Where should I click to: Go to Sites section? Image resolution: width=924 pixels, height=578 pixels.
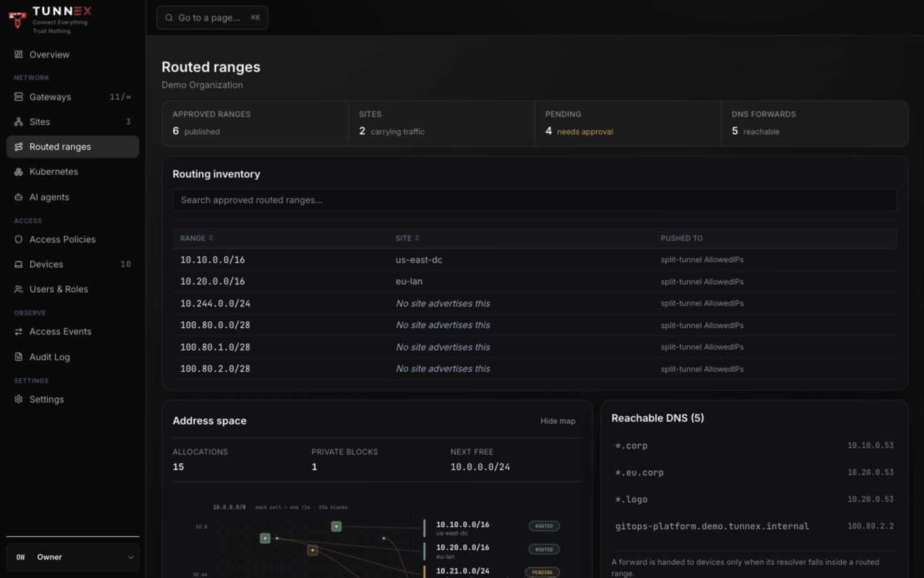click(x=73, y=122)
